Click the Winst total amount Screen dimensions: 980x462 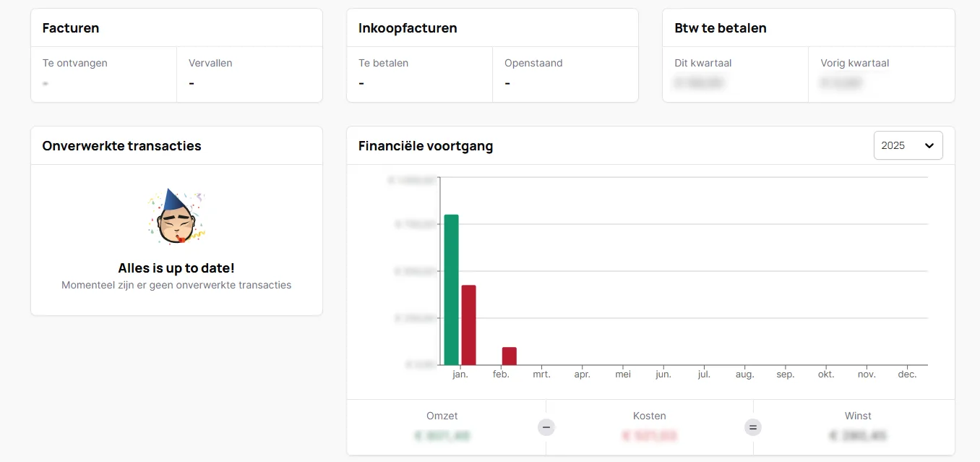point(857,436)
